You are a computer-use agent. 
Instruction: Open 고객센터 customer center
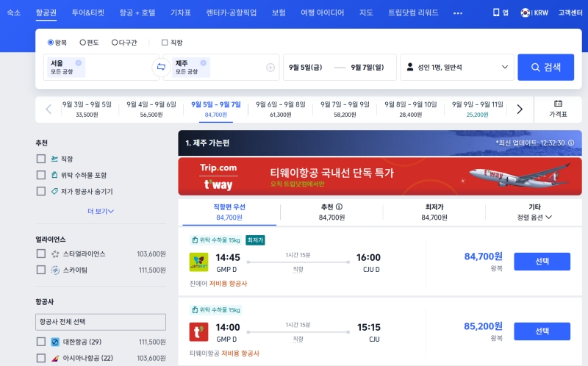point(570,12)
